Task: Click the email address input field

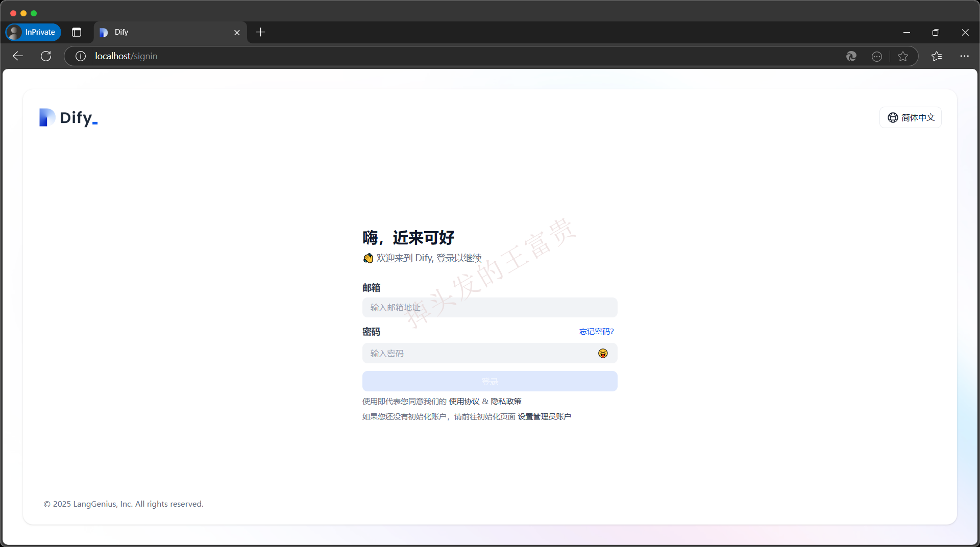Action: click(x=489, y=308)
